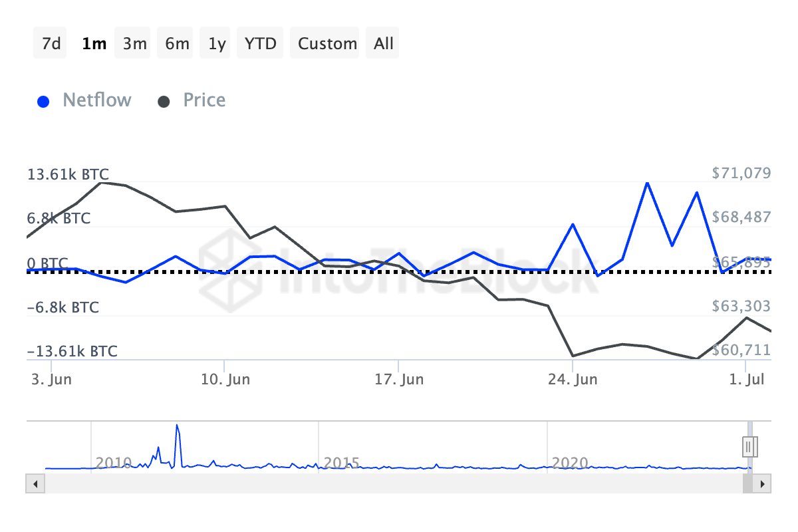Viewport: 798px width, 532px height.
Task: Show All historical data
Action: click(384, 44)
